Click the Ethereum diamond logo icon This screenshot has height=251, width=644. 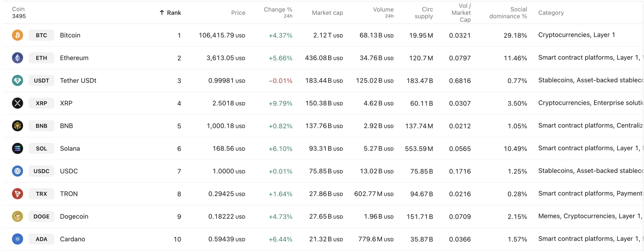[17, 58]
